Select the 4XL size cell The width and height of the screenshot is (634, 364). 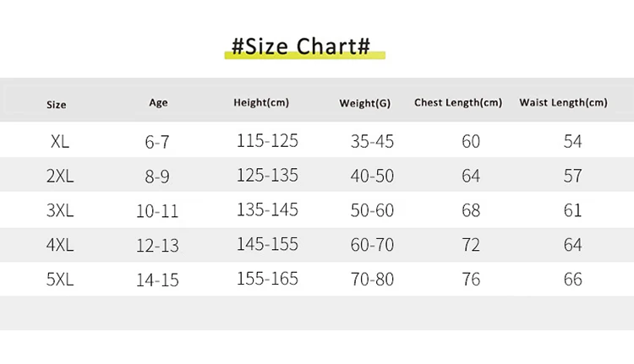[x=60, y=245]
